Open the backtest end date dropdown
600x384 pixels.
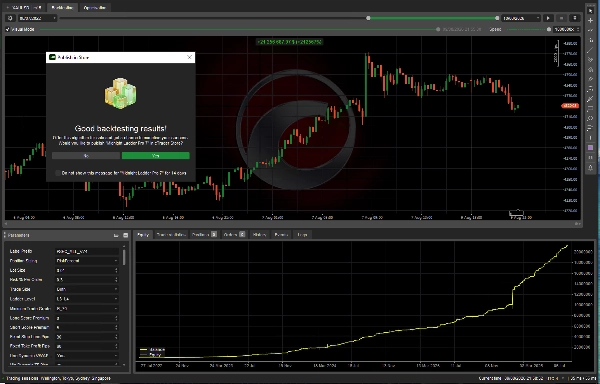point(521,18)
